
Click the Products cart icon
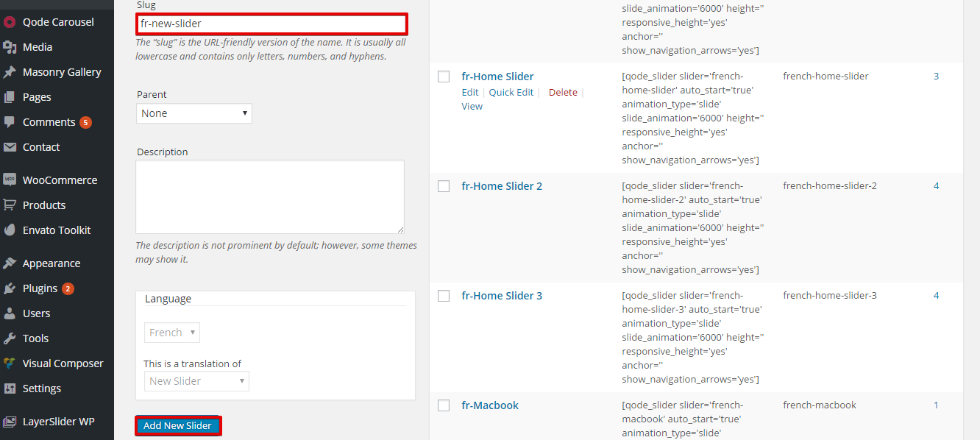(x=10, y=205)
